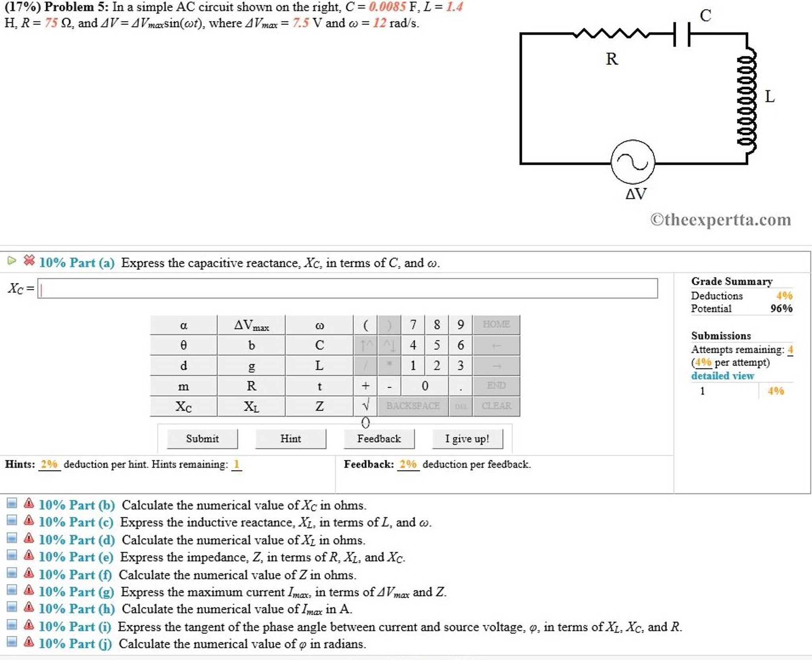Request Feedback on the answer
This screenshot has height=660, width=812.
point(379,439)
